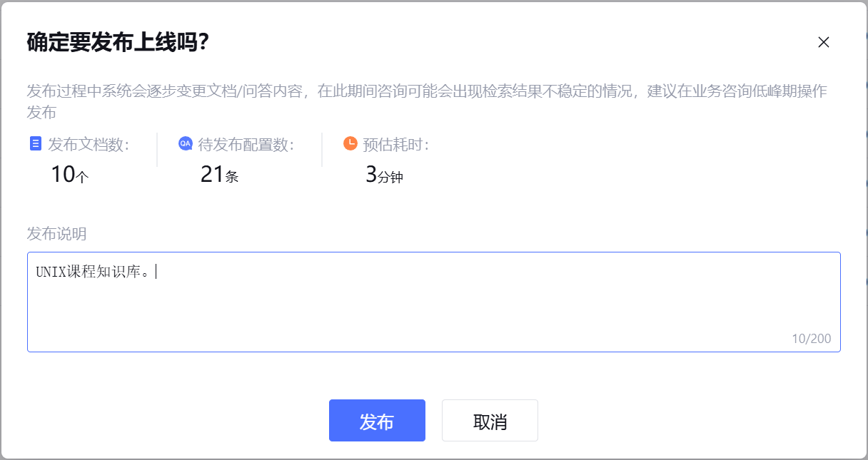
Task: Click the 预估耗时 label
Action: coord(396,145)
